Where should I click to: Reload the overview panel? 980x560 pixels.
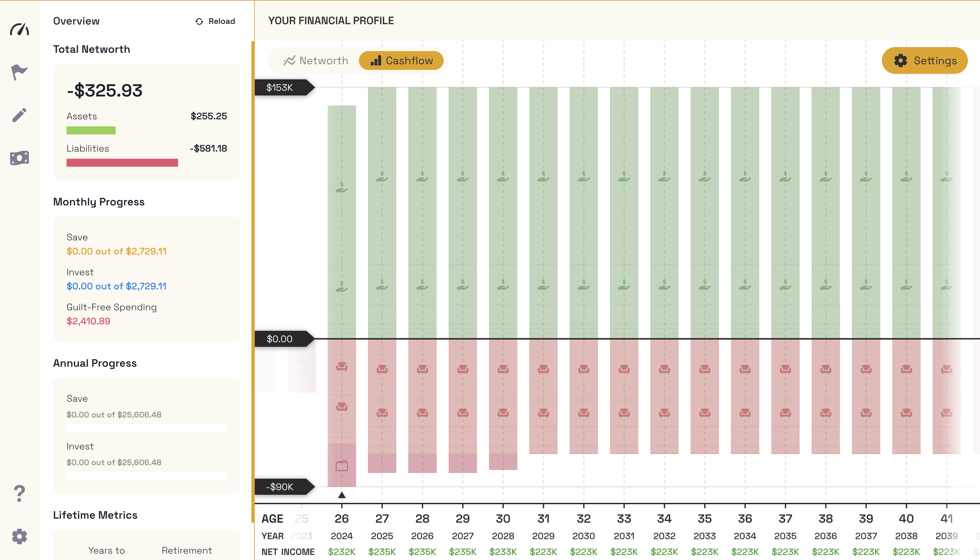click(x=215, y=21)
